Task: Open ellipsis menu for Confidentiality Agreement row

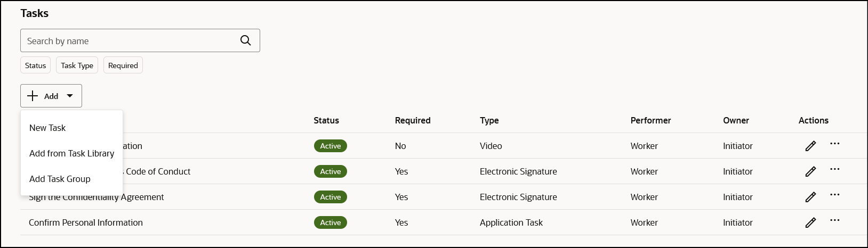Action: pyautogui.click(x=835, y=195)
